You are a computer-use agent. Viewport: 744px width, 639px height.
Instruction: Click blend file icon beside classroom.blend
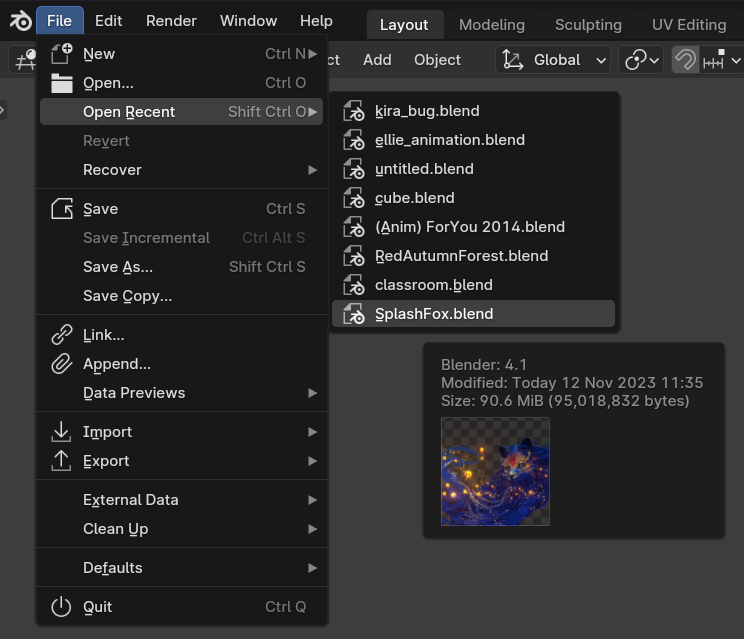[x=353, y=285]
